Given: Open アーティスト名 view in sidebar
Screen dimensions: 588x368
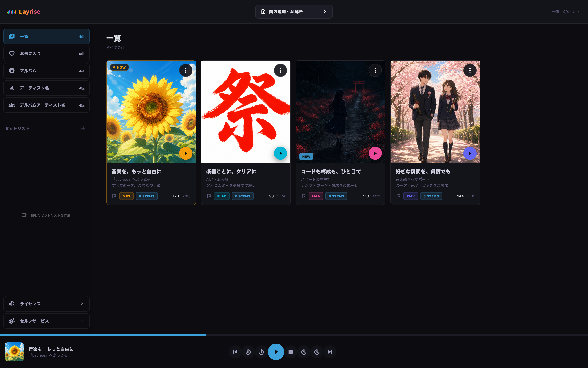Looking at the screenshot, I should pyautogui.click(x=46, y=88).
